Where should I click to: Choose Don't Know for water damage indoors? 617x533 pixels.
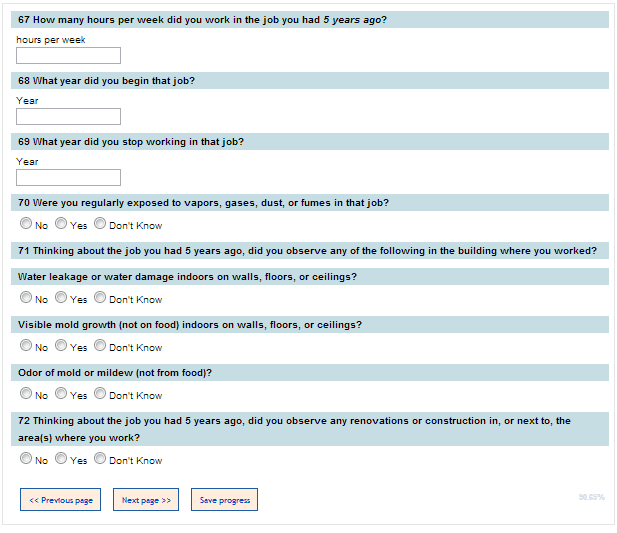[x=100, y=298]
